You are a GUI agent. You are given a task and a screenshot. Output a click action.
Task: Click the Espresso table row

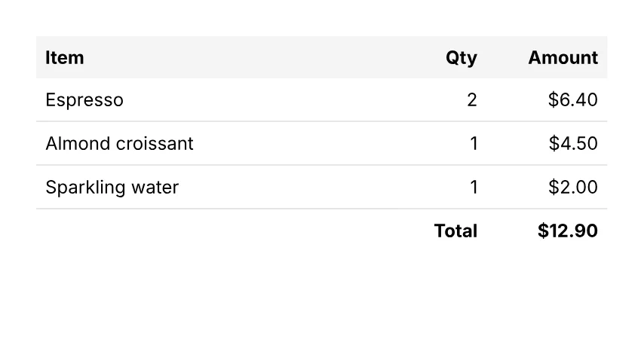pyautogui.click(x=321, y=100)
